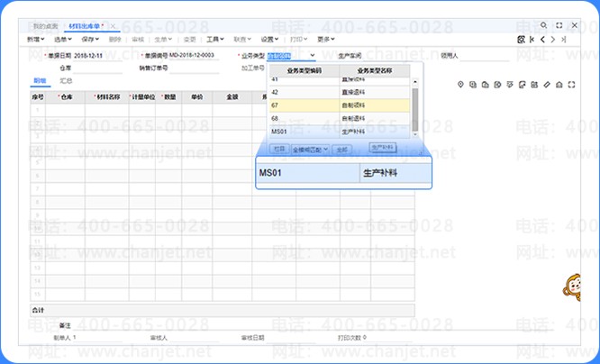Close the 材料出库单 tab with its X
Viewport: 600px width, 364px height.
[113, 26]
